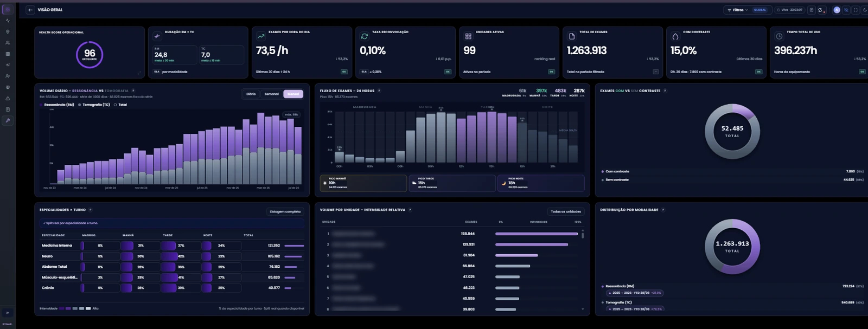Viewport: 868px width, 329px height.
Task: Click help icon beside Exames com vs sem contraste
Action: pyautogui.click(x=665, y=91)
